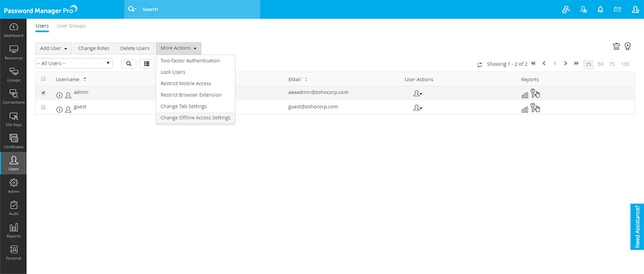Click the Delete Users button
Viewport: 644px width, 274px height.
click(x=135, y=48)
